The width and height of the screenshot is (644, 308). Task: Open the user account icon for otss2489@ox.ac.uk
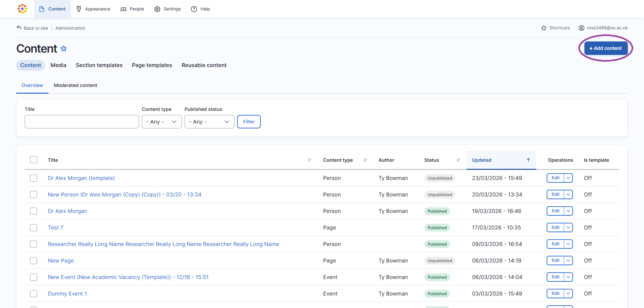point(581,28)
